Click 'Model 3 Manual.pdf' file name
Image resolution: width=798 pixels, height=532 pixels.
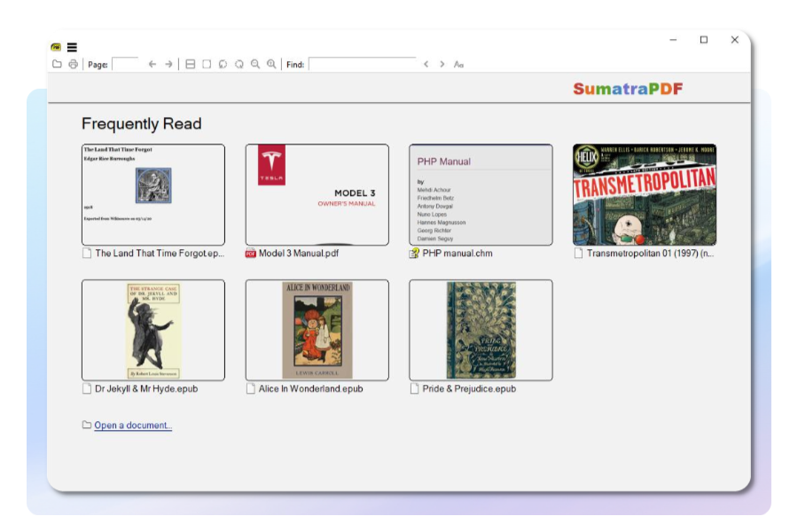pyautogui.click(x=299, y=253)
